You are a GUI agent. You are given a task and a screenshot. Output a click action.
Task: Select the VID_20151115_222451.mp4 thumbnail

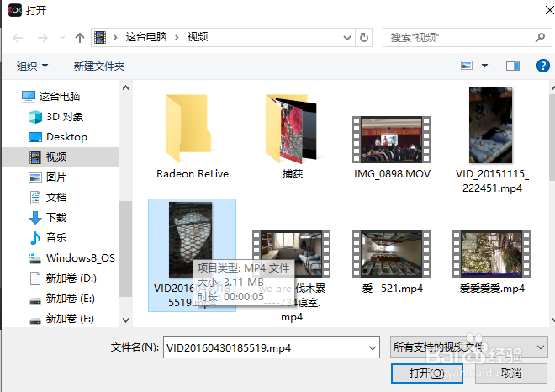coord(490,125)
